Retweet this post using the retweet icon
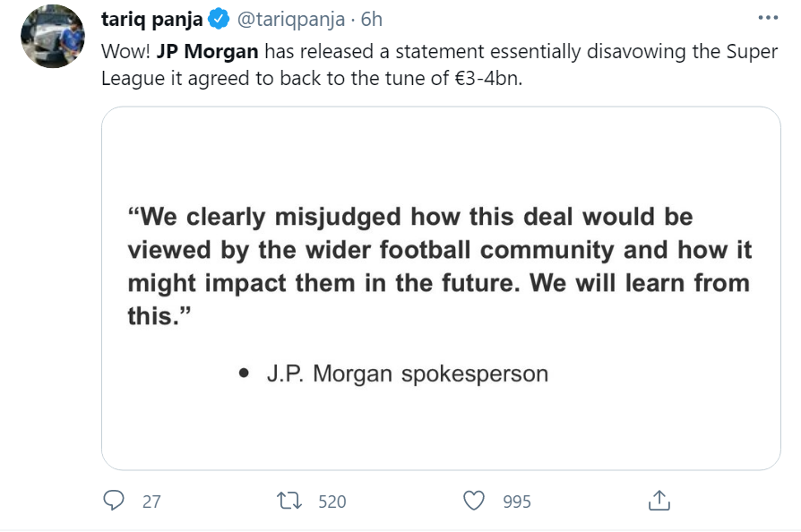The height and width of the screenshot is (532, 801). click(290, 501)
